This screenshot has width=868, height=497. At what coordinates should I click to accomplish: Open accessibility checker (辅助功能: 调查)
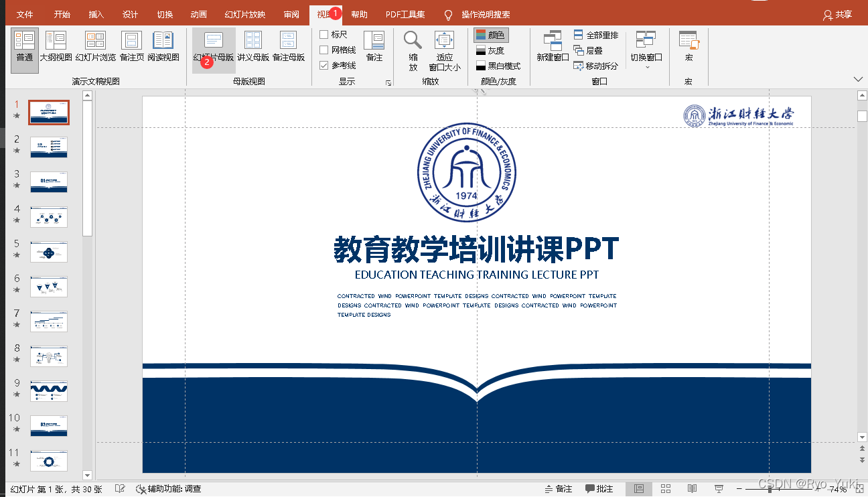pos(168,489)
